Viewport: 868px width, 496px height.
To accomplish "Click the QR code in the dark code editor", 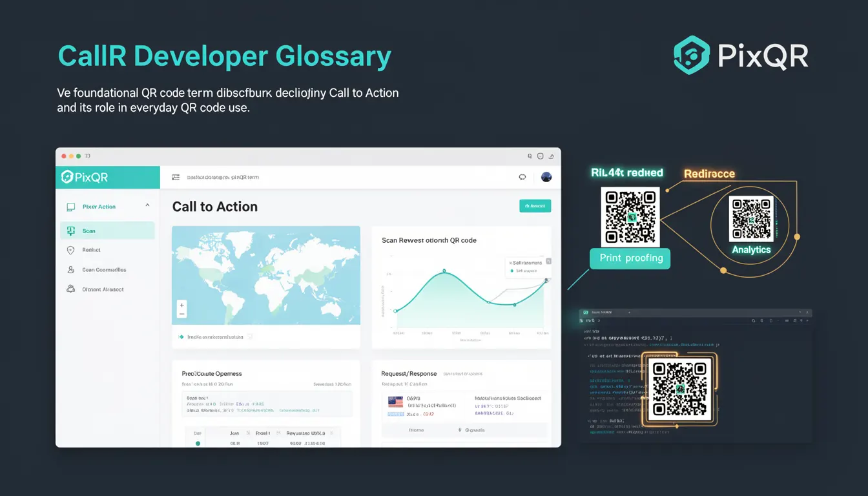I will [679, 391].
